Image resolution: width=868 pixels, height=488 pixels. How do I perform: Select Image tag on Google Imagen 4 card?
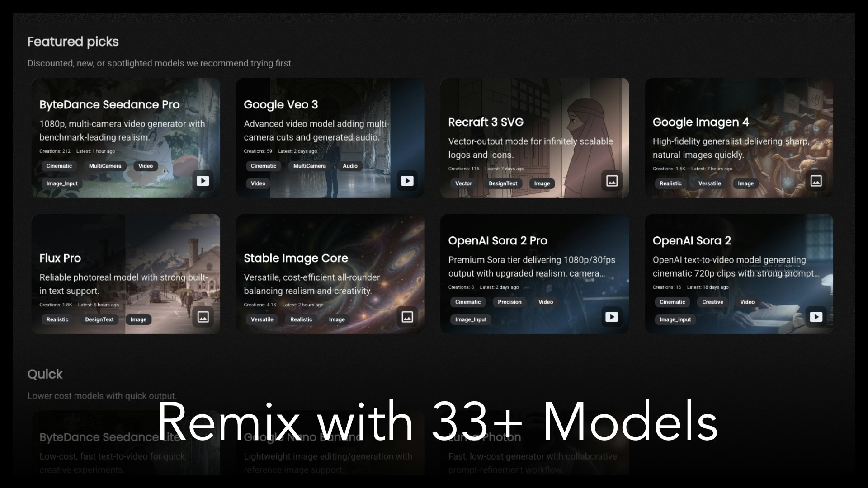pyautogui.click(x=746, y=183)
